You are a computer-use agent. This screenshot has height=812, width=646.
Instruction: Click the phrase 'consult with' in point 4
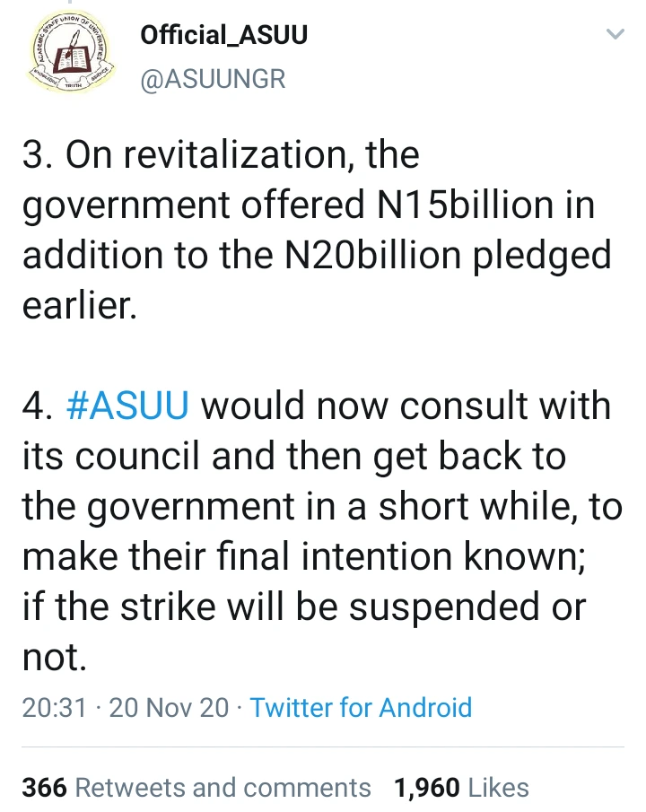coord(505,405)
